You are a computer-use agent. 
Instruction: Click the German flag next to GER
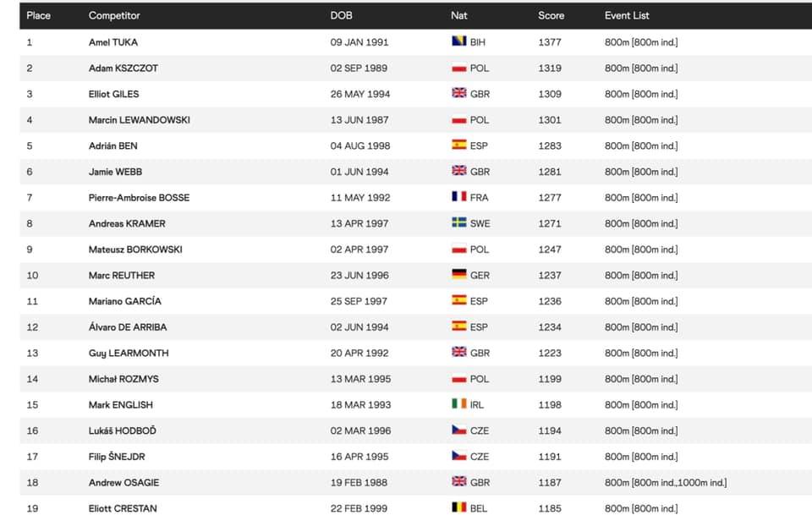(458, 274)
